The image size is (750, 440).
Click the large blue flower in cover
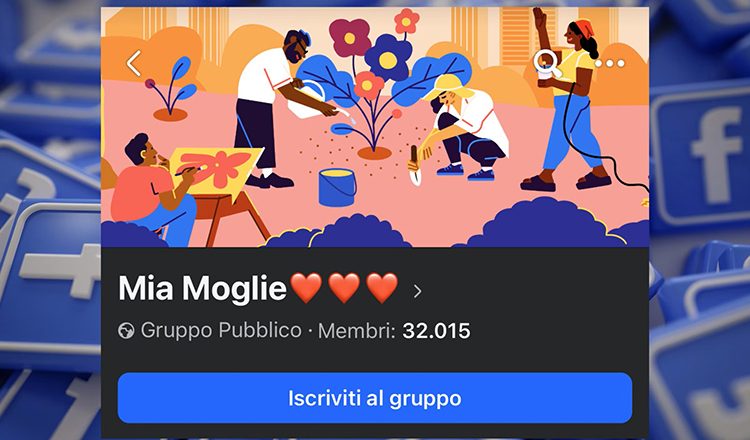click(x=388, y=58)
